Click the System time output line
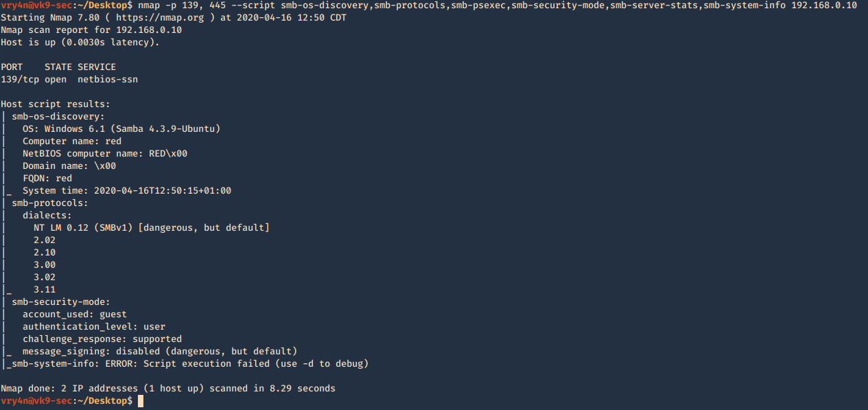 126,191
